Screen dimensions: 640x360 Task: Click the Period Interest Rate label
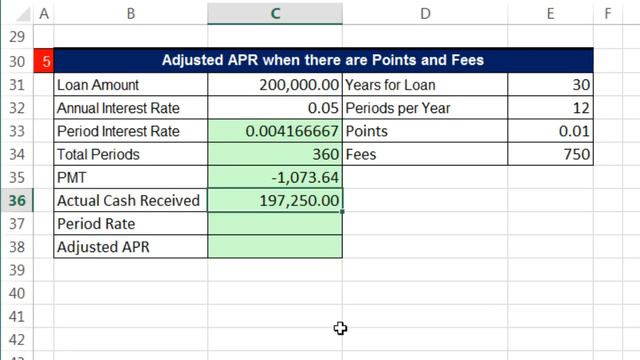131,131
